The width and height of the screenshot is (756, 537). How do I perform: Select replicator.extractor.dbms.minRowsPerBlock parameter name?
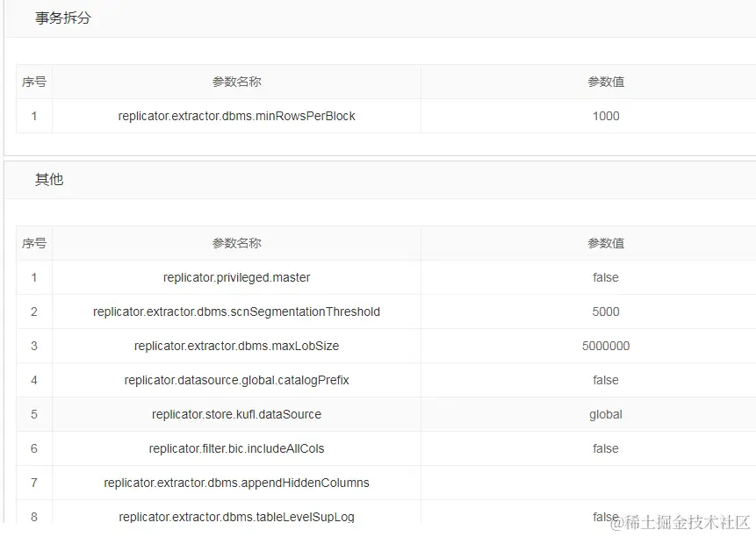pyautogui.click(x=236, y=116)
